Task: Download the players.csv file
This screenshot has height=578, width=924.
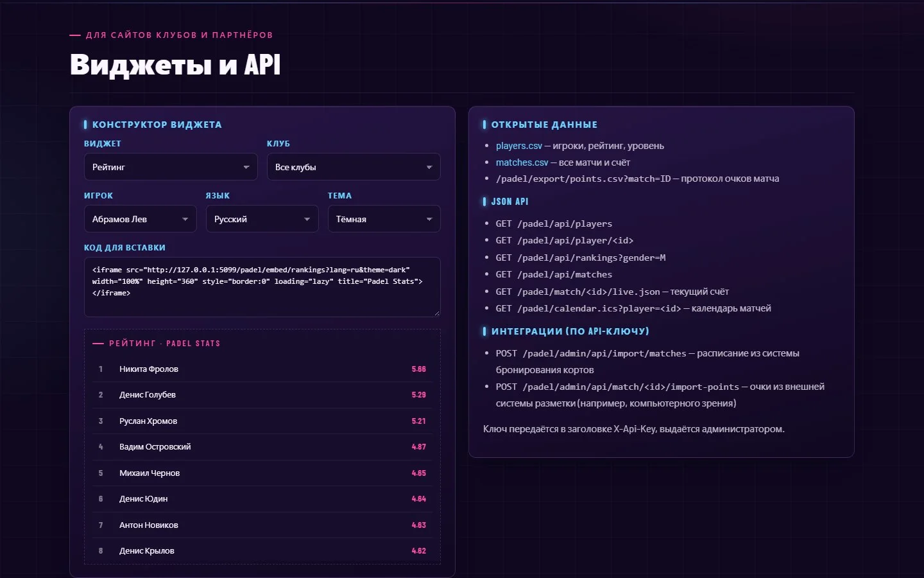Action: (x=518, y=146)
